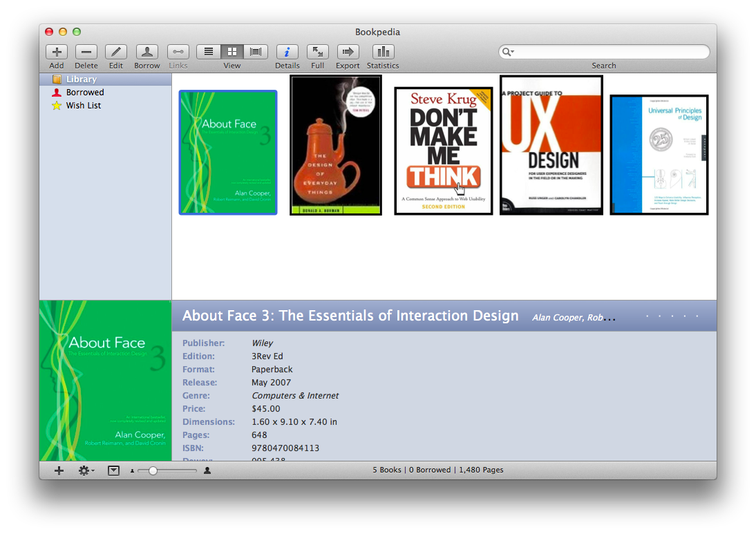756x534 pixels.
Task: Click the 5 Books status text
Action: [x=387, y=470]
